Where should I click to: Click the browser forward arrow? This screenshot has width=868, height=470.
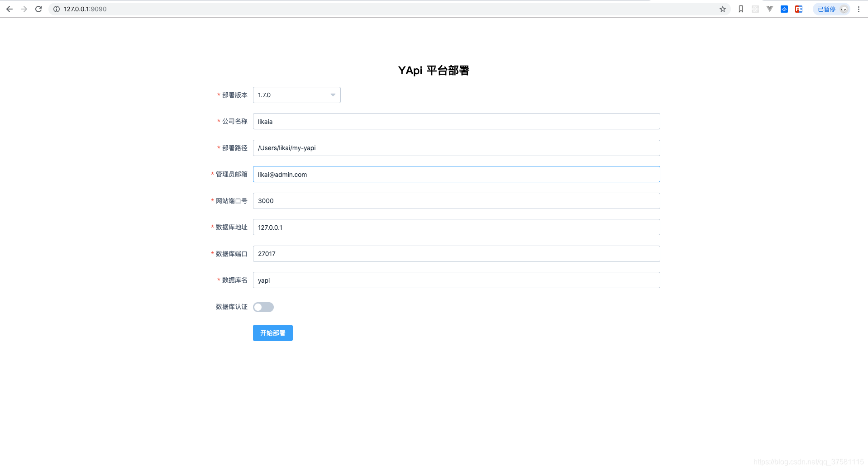(x=24, y=9)
